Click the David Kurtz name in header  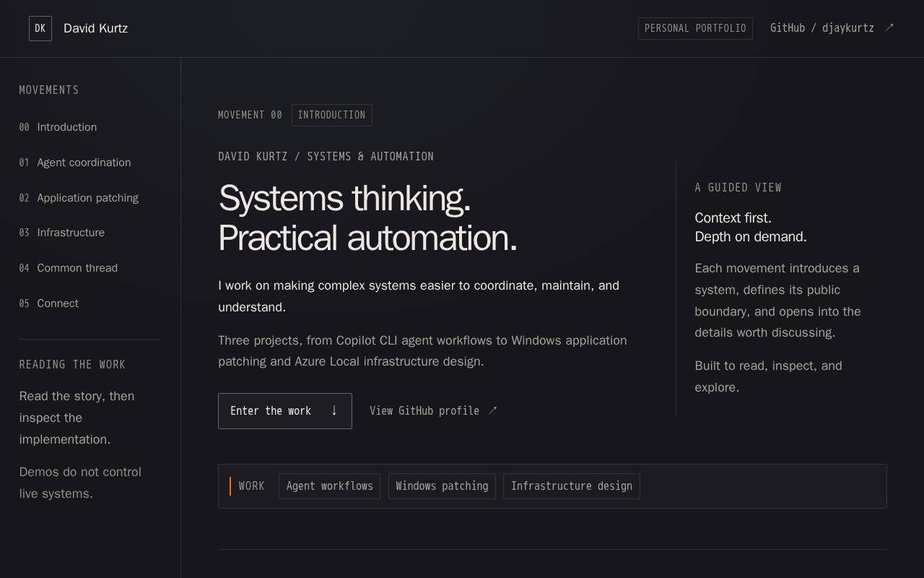(95, 28)
